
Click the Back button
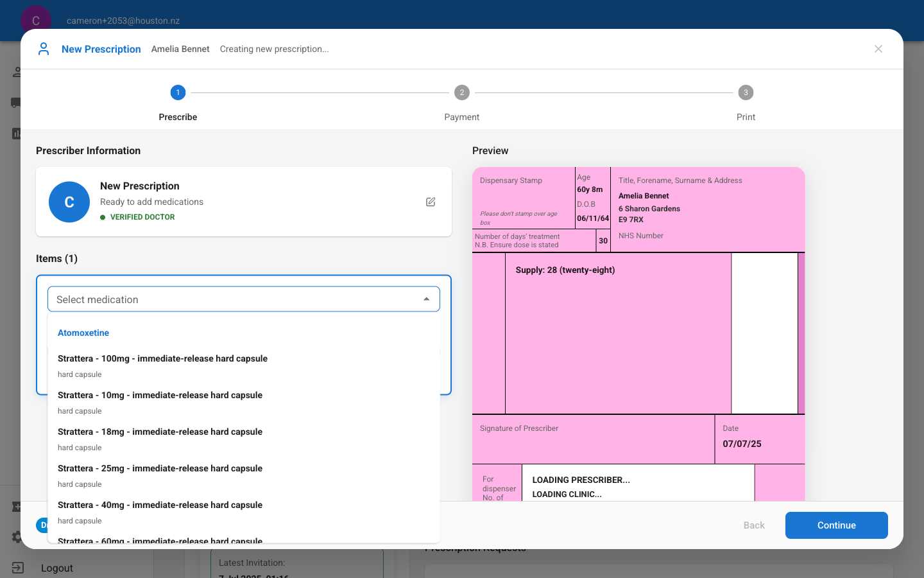(754, 525)
